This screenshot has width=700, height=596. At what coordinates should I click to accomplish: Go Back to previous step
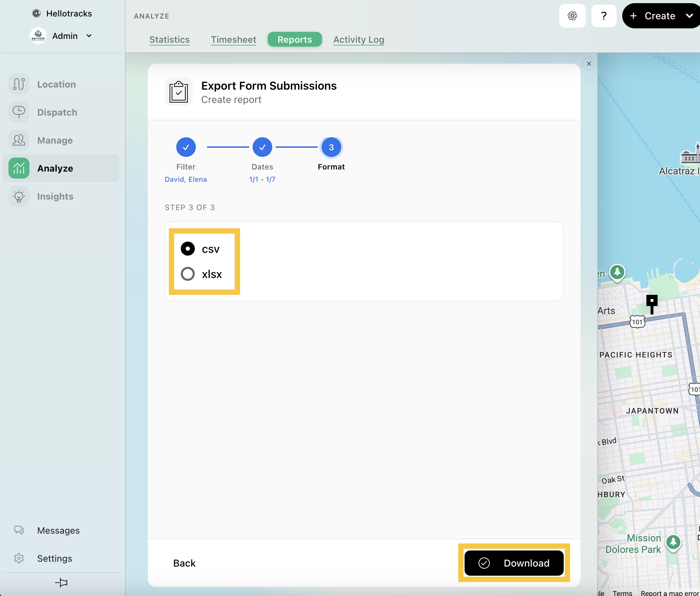pos(184,563)
